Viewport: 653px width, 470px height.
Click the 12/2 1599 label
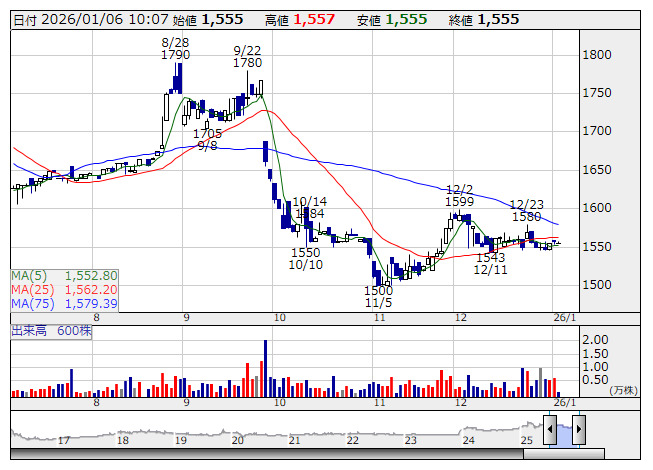coord(459,196)
